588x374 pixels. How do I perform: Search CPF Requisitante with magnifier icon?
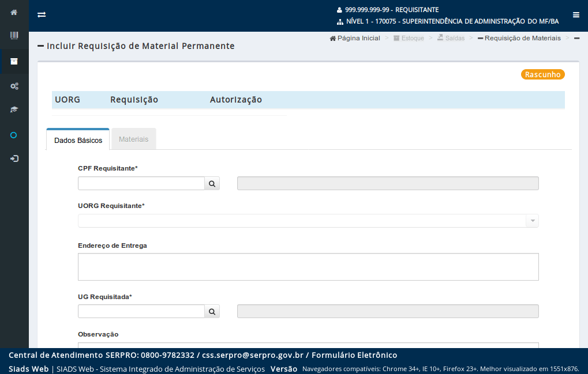(212, 183)
